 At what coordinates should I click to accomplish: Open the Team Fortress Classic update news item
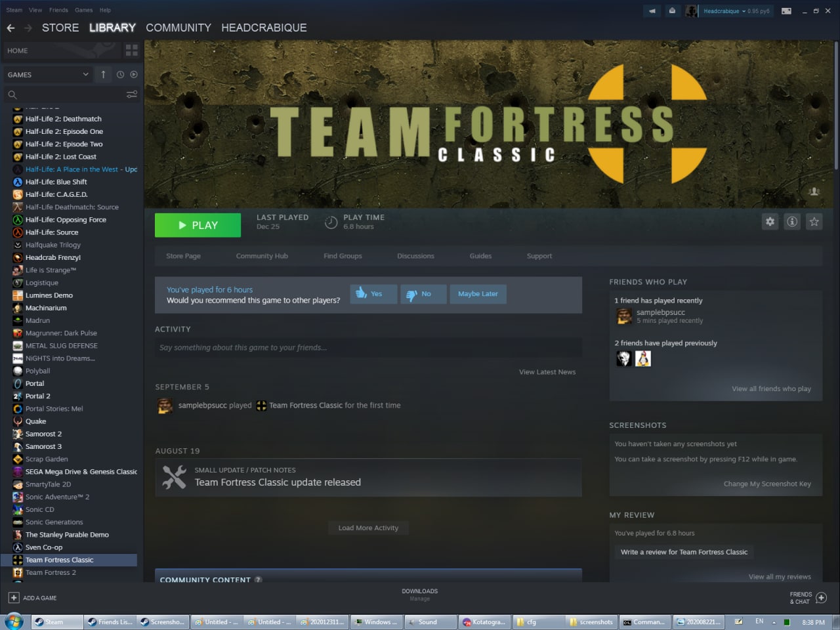(368, 477)
